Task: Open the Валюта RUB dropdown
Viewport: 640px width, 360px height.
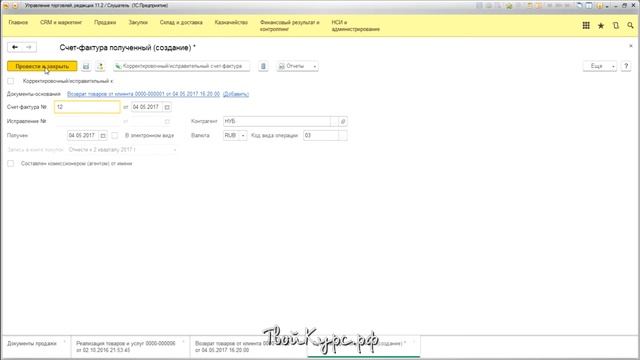Action: [x=243, y=136]
